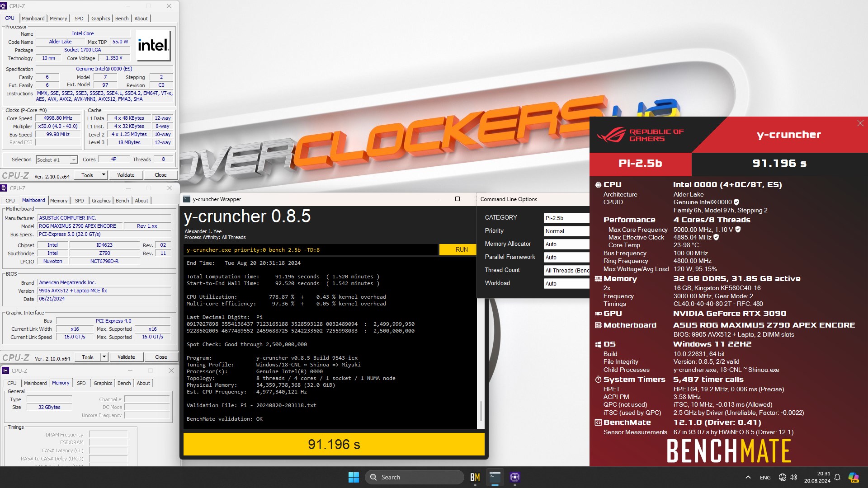Open the network status tray icon
Screen dimensions: 868x488
783,477
